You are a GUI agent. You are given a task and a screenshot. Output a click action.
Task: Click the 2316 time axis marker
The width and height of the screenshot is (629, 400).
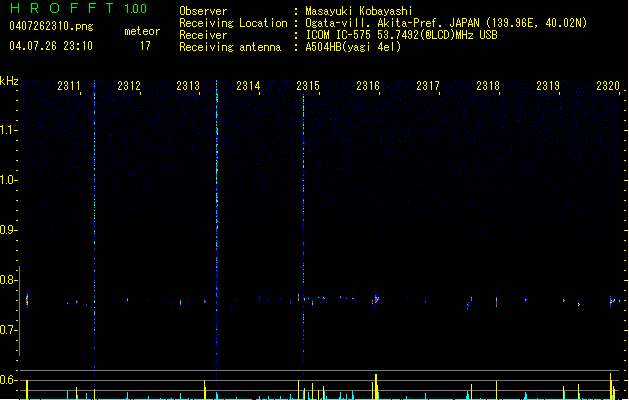(368, 86)
